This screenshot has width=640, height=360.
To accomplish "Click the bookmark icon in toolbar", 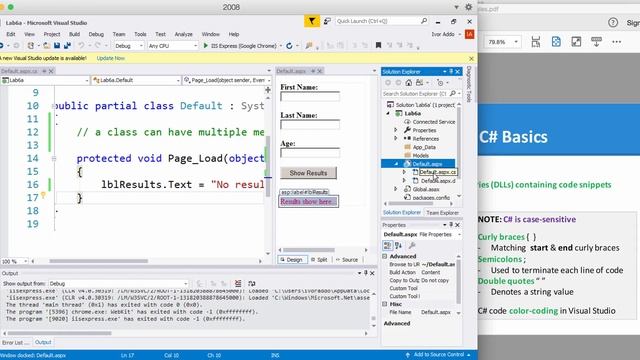I will coord(378,45).
